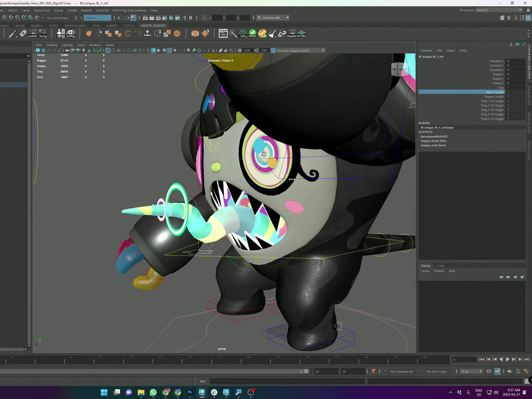Open WhatsApp from the taskbar
The image size is (532, 399).
click(x=153, y=392)
